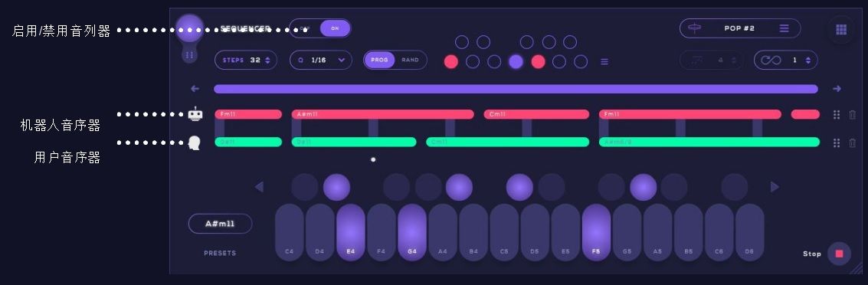This screenshot has height=285, width=868.
Task: Open the Q 1/16 quantize dropdown
Action: [x=320, y=60]
